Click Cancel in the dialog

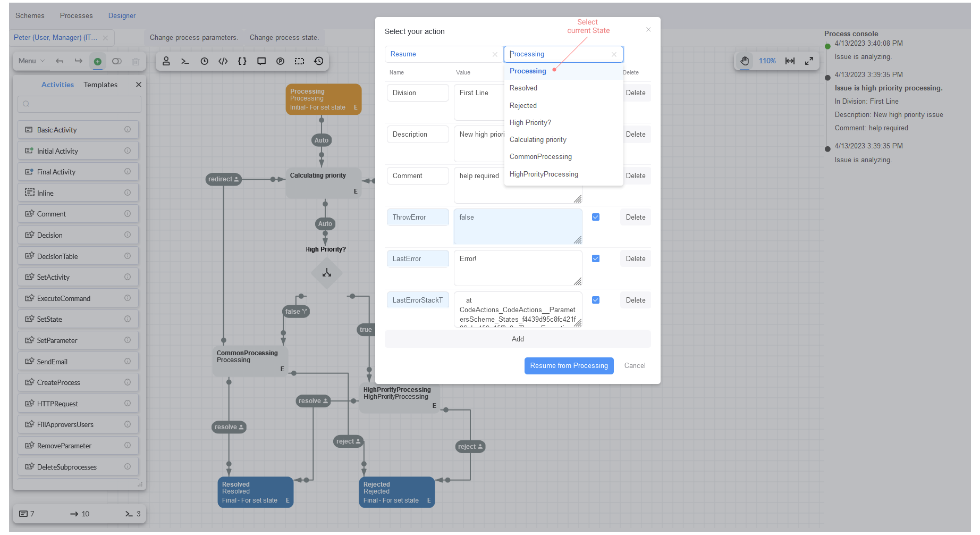click(635, 366)
